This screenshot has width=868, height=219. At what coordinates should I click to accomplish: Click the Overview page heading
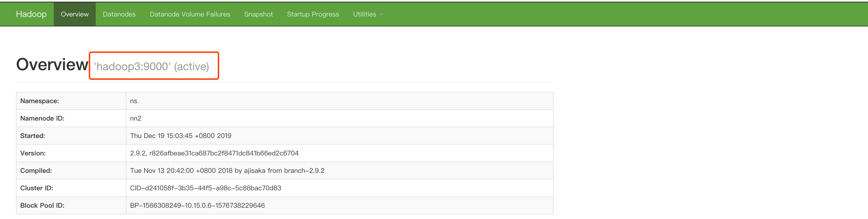[52, 64]
